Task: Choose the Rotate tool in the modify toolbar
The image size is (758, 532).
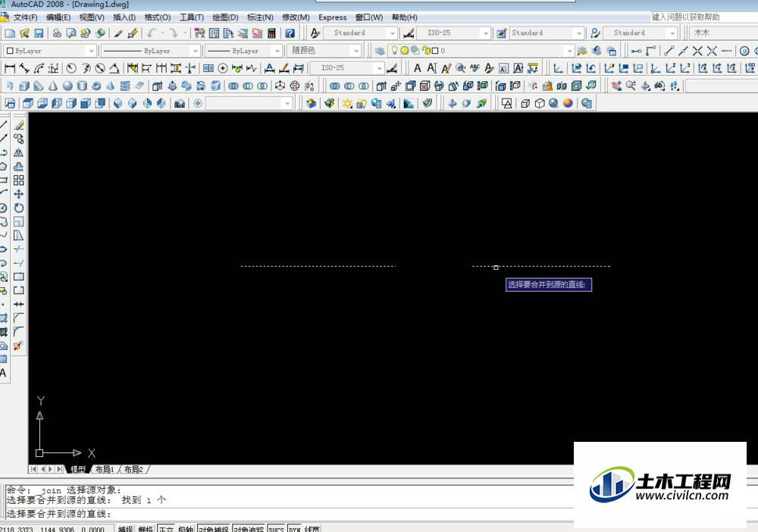Action: 19,208
